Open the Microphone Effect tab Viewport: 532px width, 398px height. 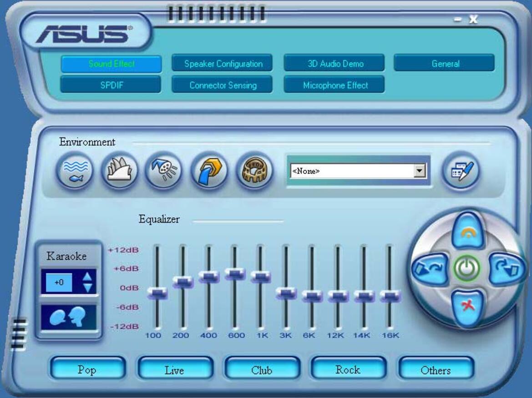334,85
